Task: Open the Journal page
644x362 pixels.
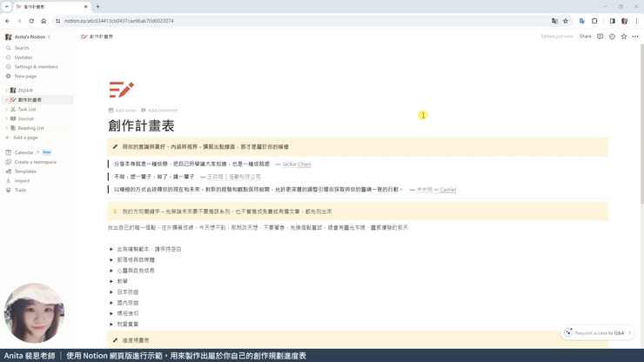Action: [x=25, y=118]
